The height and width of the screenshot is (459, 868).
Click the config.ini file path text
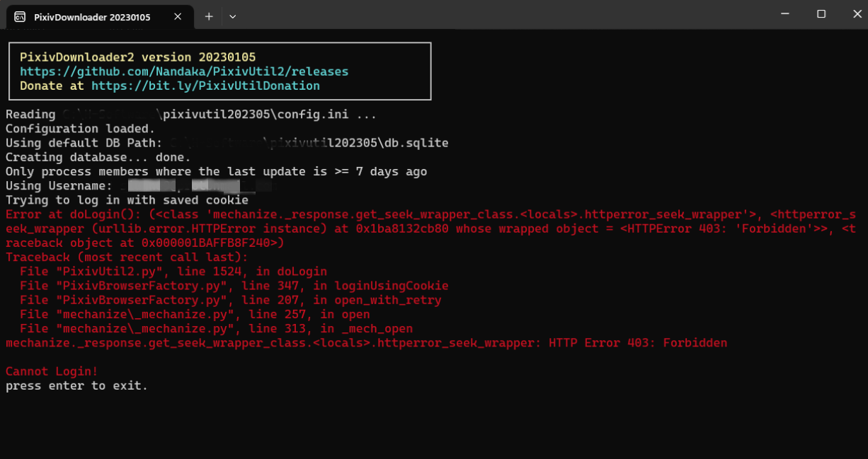tap(262, 114)
